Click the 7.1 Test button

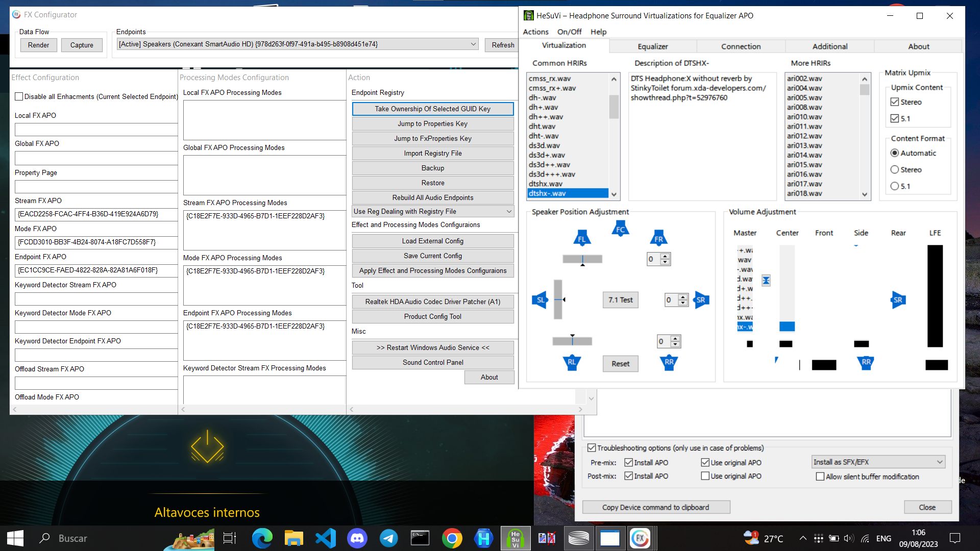(620, 300)
